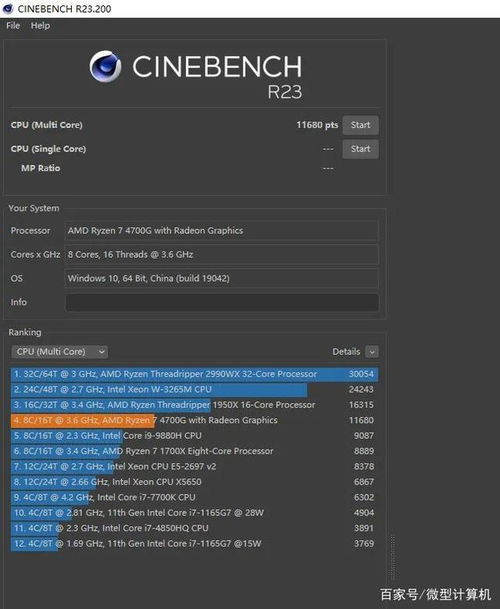
Task: Click the Cinebench app icon in title bar
Action: tap(8, 9)
